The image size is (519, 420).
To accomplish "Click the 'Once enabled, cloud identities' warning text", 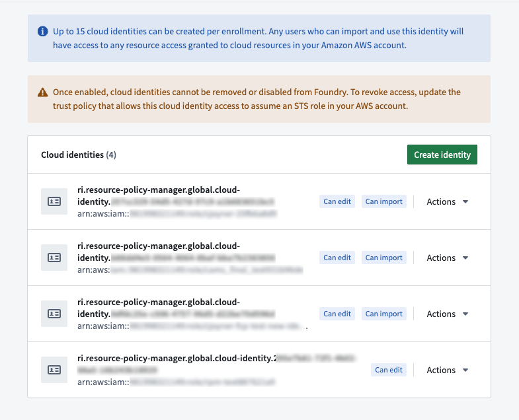I will [x=257, y=99].
